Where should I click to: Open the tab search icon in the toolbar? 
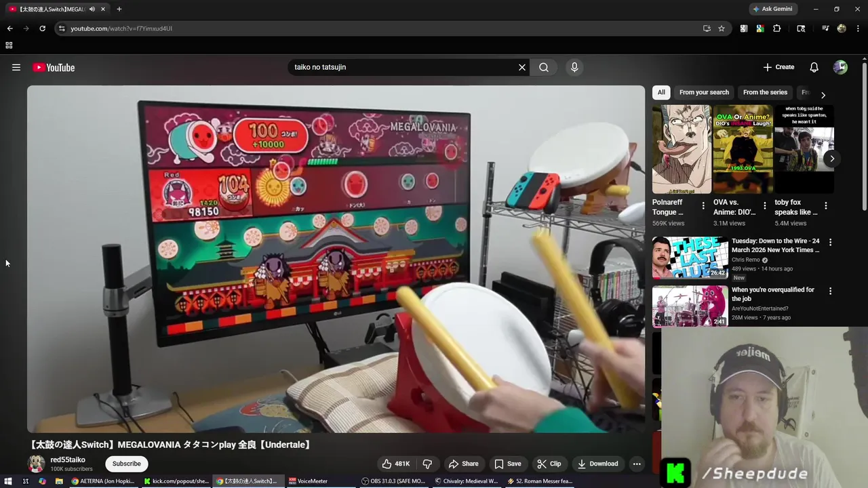pos(801,28)
